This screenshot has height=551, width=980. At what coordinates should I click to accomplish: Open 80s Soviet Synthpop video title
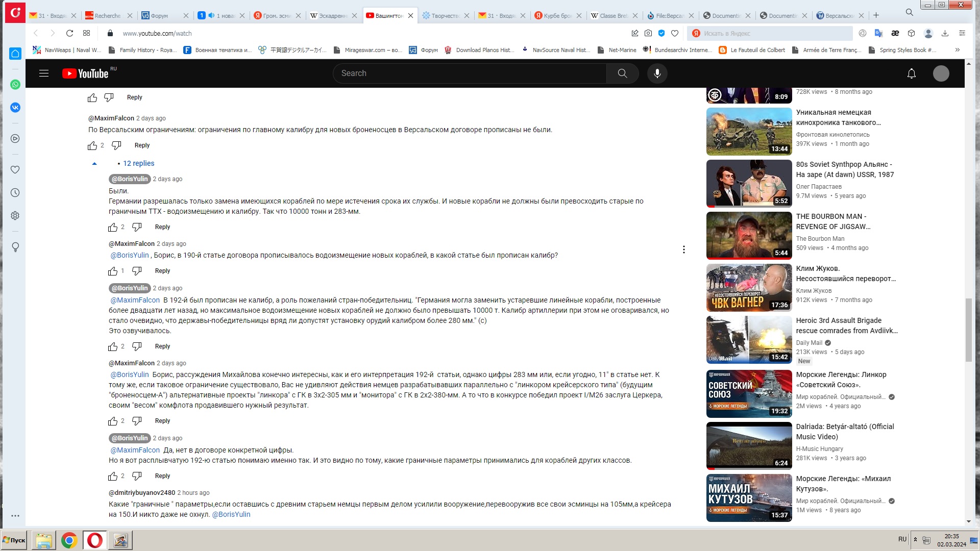pos(845,169)
